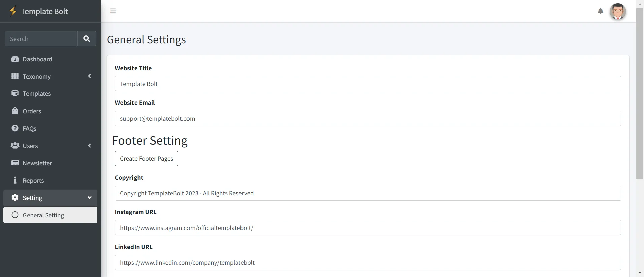Expand the Users submenu chevron
Viewport: 644px width, 277px height.
[x=90, y=146]
